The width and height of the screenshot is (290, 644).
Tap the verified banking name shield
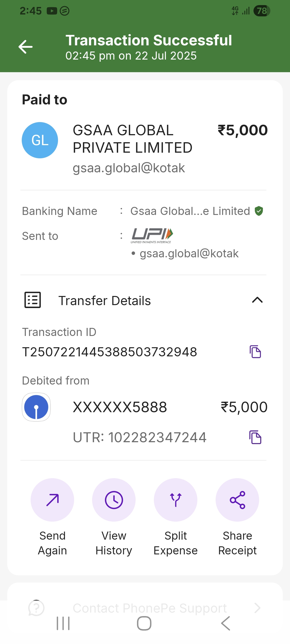[x=259, y=211]
